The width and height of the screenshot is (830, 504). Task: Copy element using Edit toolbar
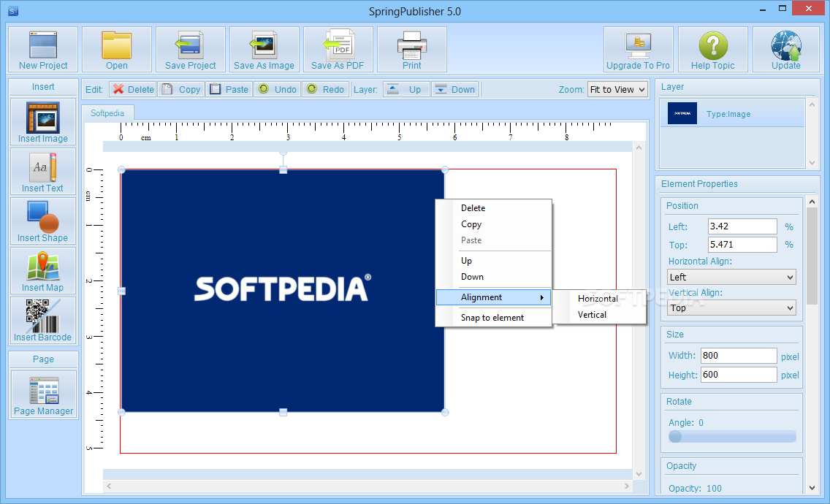pyautogui.click(x=180, y=89)
